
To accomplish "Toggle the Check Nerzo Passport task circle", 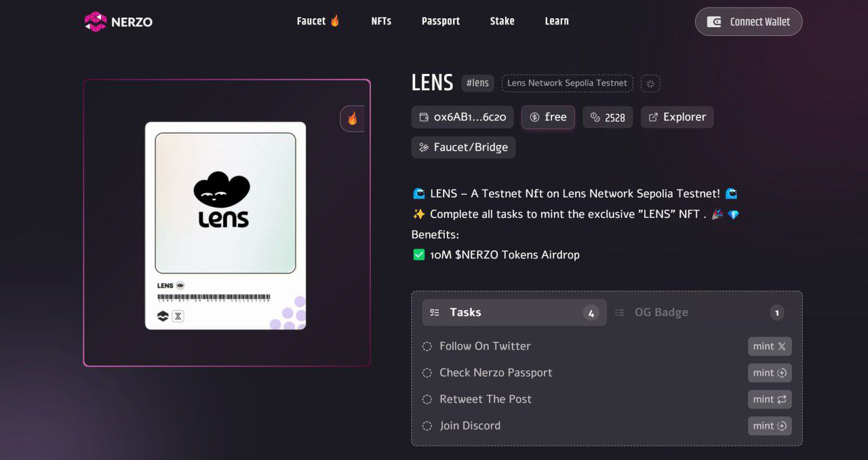I will 427,373.
